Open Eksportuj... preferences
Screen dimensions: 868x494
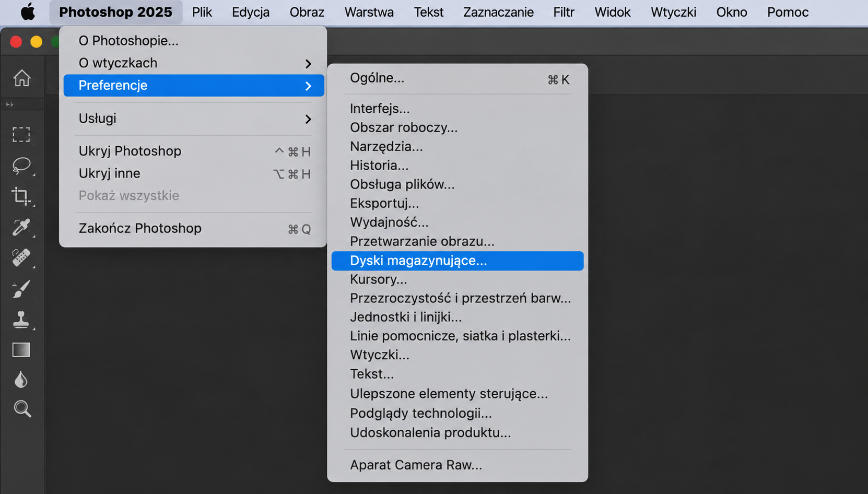click(x=458, y=203)
